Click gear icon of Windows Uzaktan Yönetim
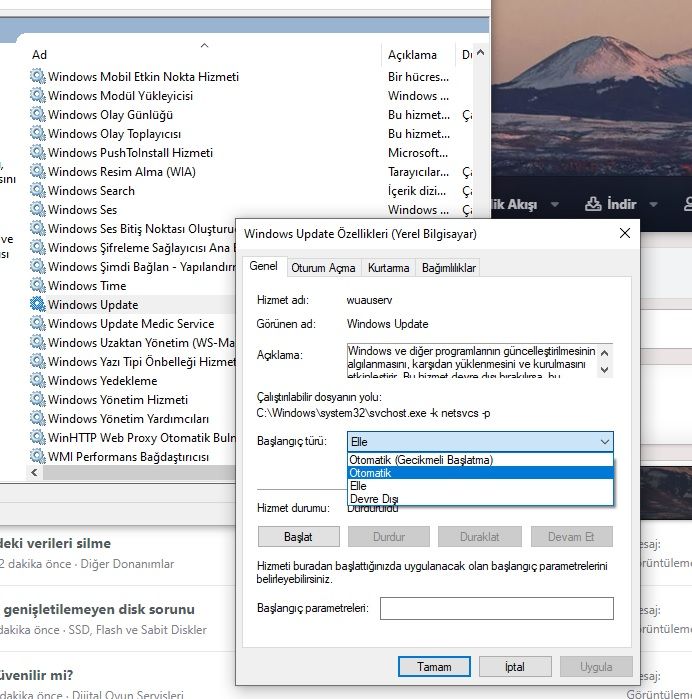 [x=38, y=342]
